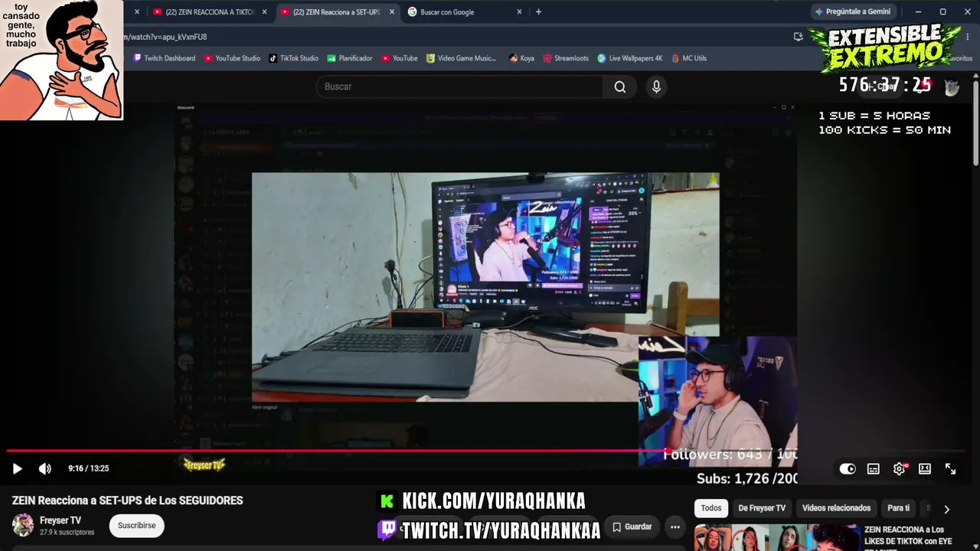Toggle the autoplay switch in the player
The width and height of the screenshot is (980, 551).
(848, 469)
